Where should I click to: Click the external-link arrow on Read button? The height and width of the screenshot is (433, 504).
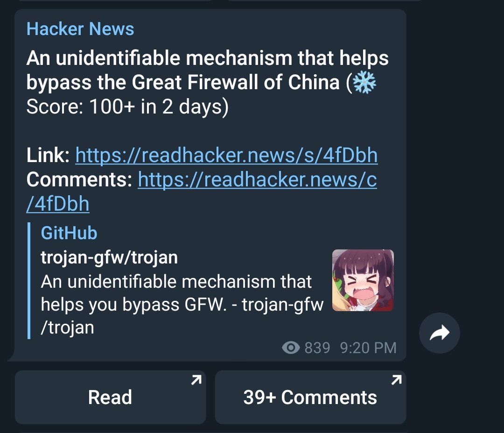click(196, 380)
